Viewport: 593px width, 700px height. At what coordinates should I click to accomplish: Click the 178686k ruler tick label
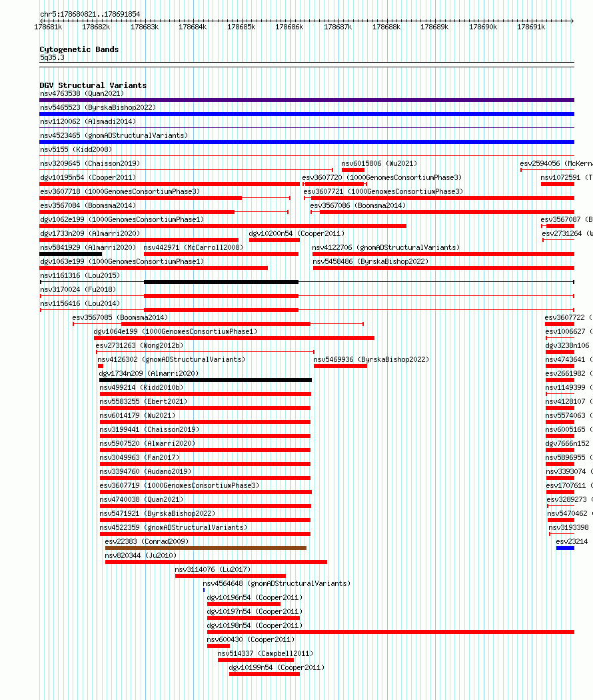(x=289, y=27)
